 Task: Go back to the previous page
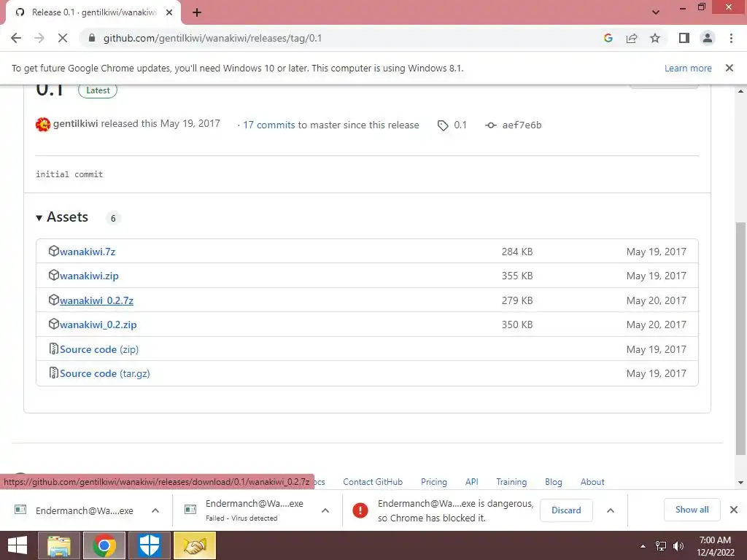(x=16, y=38)
